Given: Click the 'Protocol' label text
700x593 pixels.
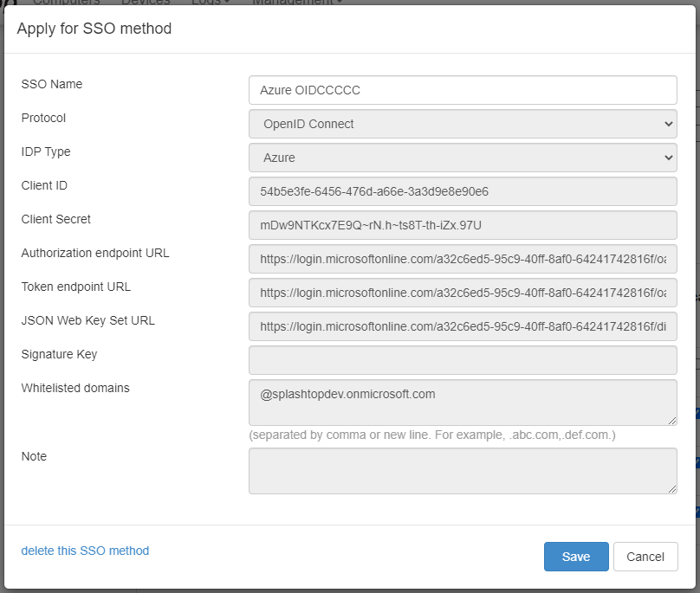Looking at the screenshot, I should [43, 118].
